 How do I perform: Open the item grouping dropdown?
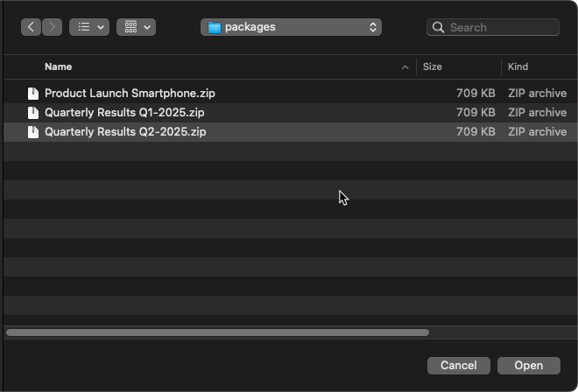pos(136,27)
